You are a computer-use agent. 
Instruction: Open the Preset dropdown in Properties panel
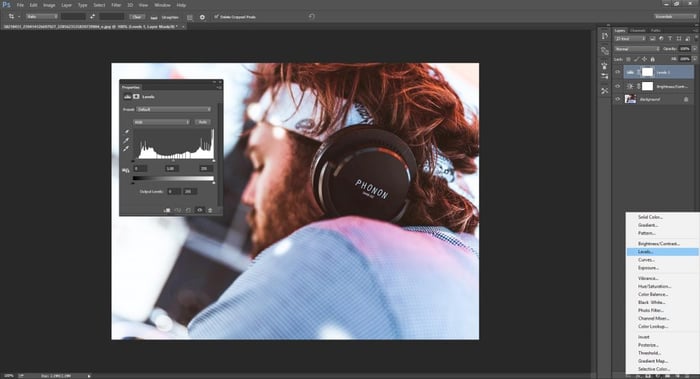173,109
